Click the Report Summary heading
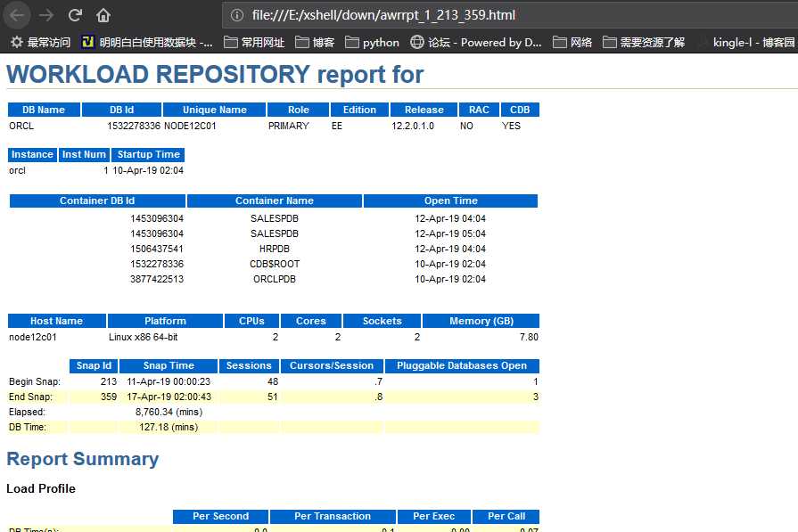Image resolution: width=798 pixels, height=532 pixels. click(x=82, y=459)
